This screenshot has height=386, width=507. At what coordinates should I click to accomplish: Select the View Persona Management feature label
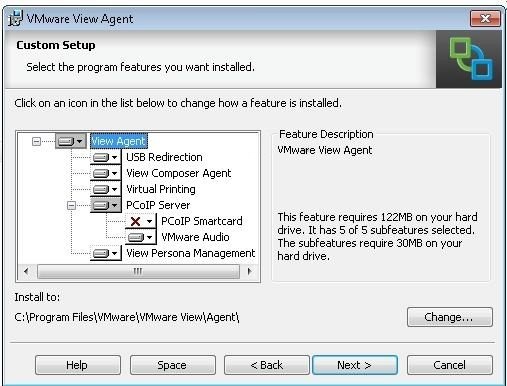[x=191, y=253]
